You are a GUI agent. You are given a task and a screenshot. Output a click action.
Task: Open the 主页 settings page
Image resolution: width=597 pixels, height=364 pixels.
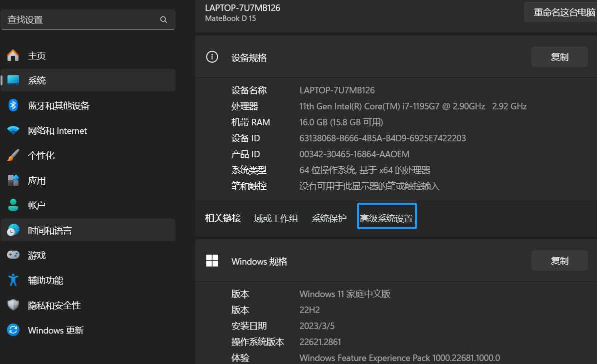[88, 55]
